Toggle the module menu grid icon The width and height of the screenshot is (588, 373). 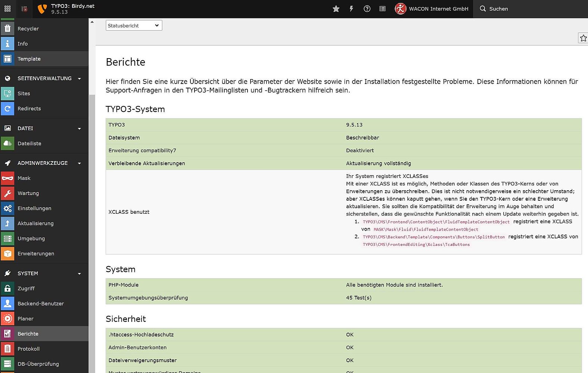tap(7, 9)
